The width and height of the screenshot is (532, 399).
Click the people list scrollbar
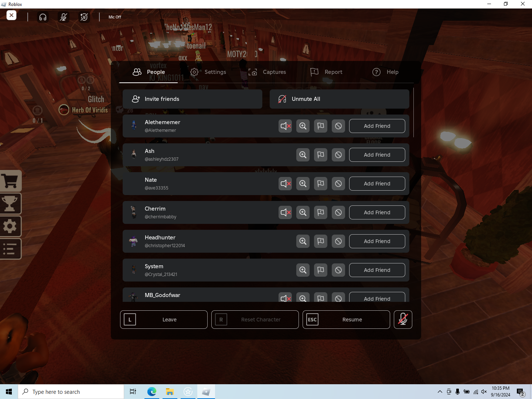[x=413, y=113]
